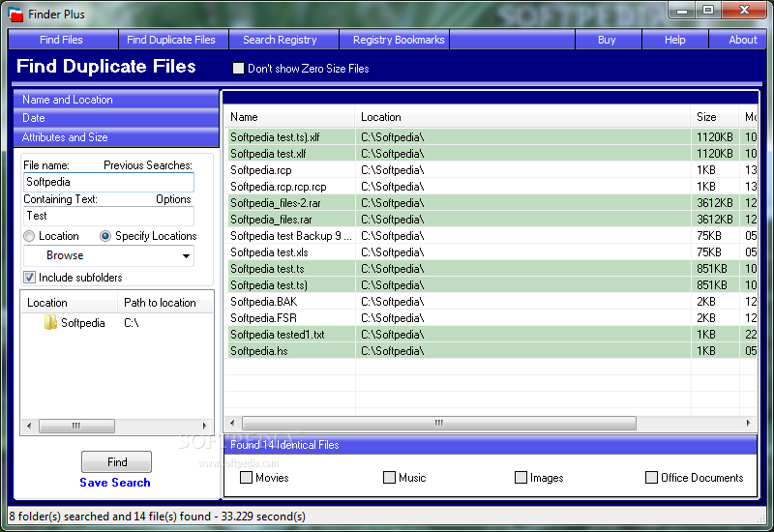Sort results by Location column header
The image size is (774, 532).
pos(522,117)
